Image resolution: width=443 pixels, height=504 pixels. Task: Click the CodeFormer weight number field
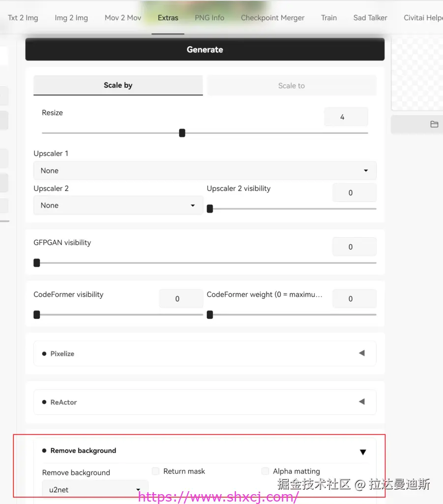point(354,299)
